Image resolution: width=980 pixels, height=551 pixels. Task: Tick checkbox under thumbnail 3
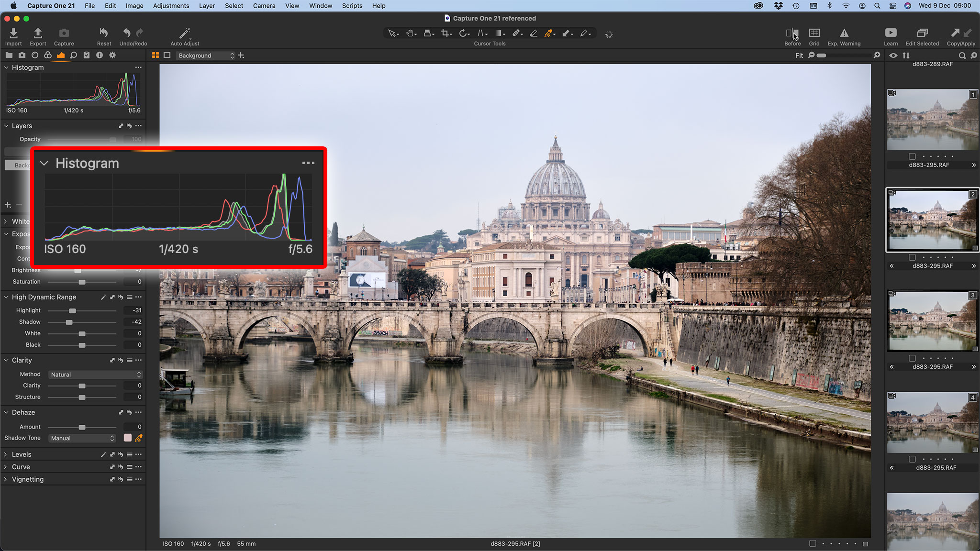(x=912, y=358)
